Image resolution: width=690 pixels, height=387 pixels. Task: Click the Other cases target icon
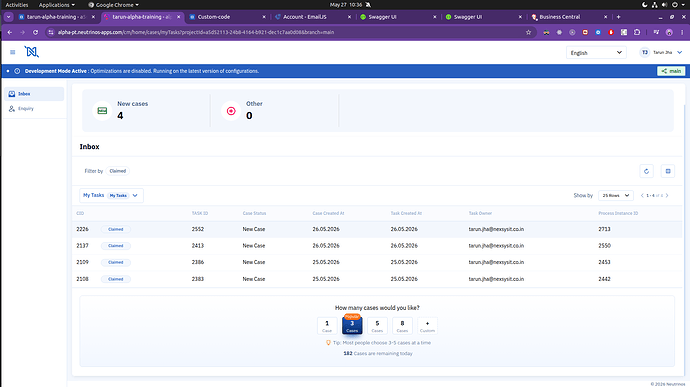[231, 111]
